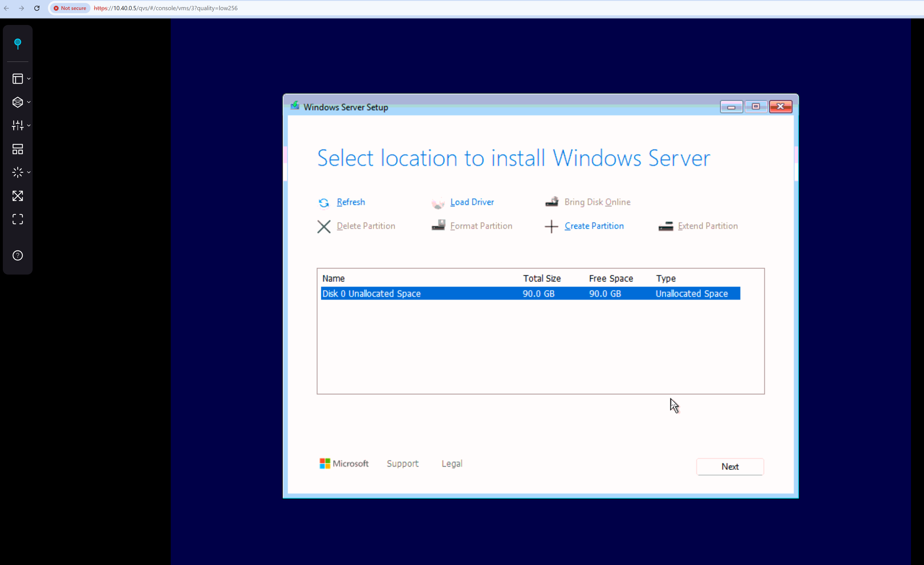Click the Create Partition plus icon

point(551,226)
